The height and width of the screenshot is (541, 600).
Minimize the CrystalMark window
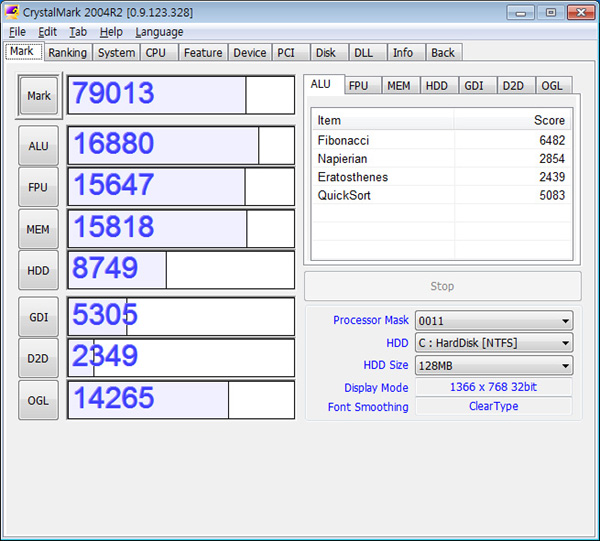(x=520, y=13)
